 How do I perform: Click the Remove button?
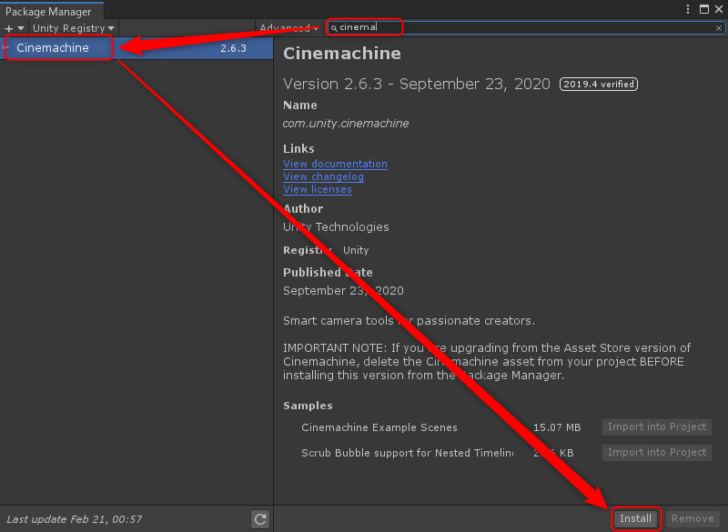[692, 518]
